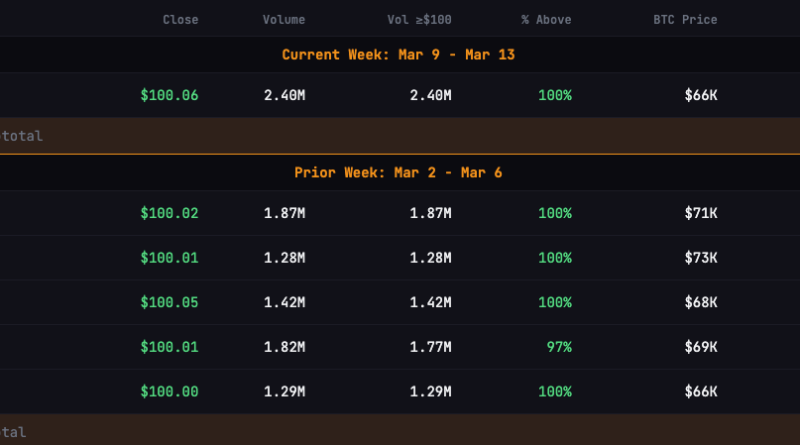Image resolution: width=800 pixels, height=445 pixels.
Task: Select the Vol ≥$100 column header
Action: (417, 20)
